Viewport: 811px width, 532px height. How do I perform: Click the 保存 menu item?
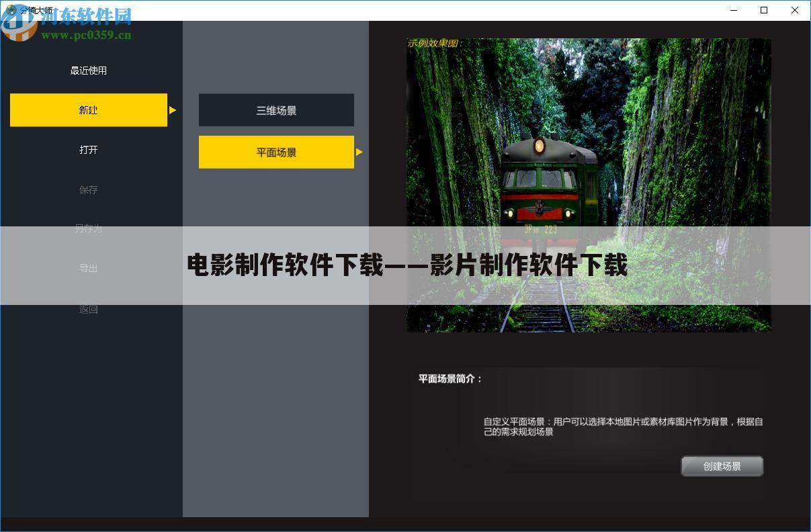89,189
